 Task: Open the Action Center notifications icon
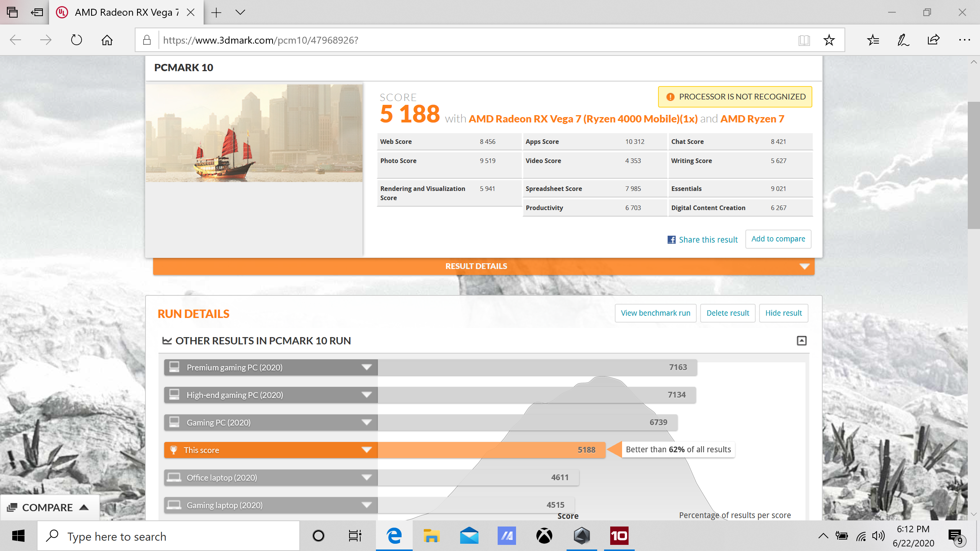pyautogui.click(x=957, y=536)
